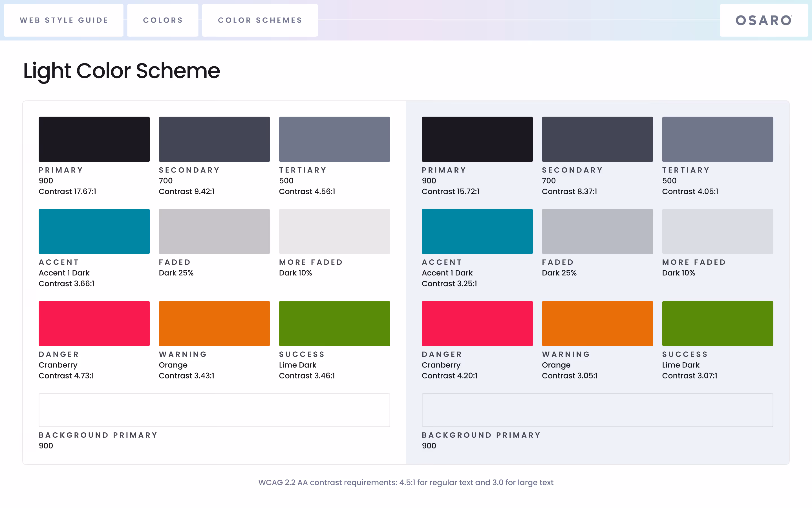Screen dimensions: 812x508
Task: Click the SUCCESS label on lavender panel
Action: [685, 354]
